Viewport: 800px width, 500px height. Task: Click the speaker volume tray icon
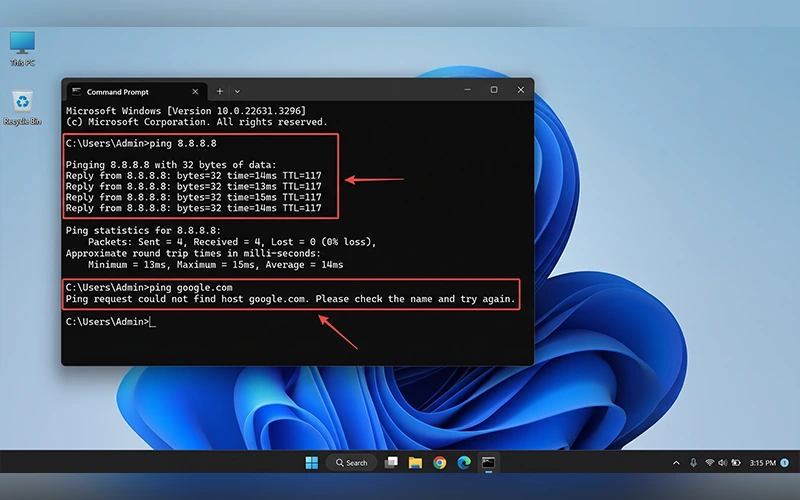[x=722, y=463]
